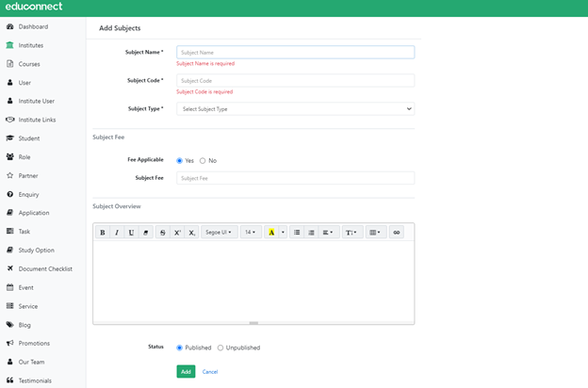The width and height of the screenshot is (588, 388).
Task: Focus the Subject Name input field
Action: click(x=296, y=52)
